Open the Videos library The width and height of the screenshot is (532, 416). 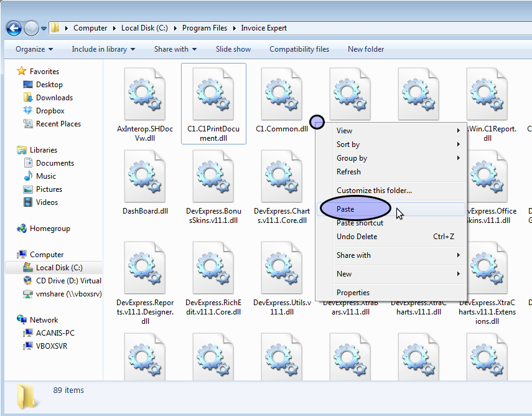point(47,202)
